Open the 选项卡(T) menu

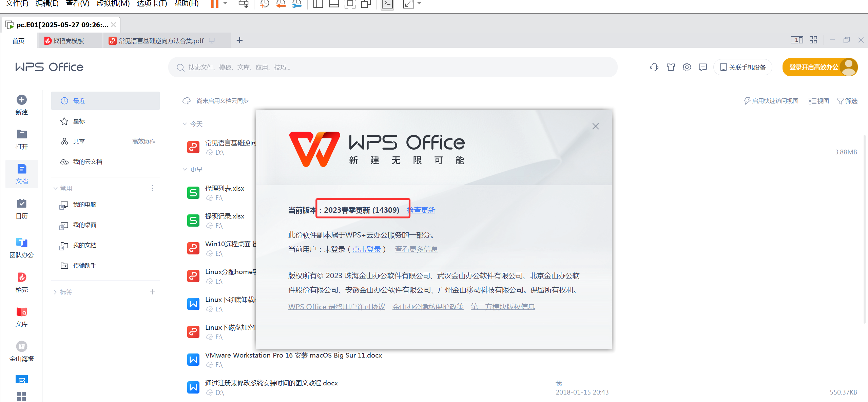(x=152, y=4)
